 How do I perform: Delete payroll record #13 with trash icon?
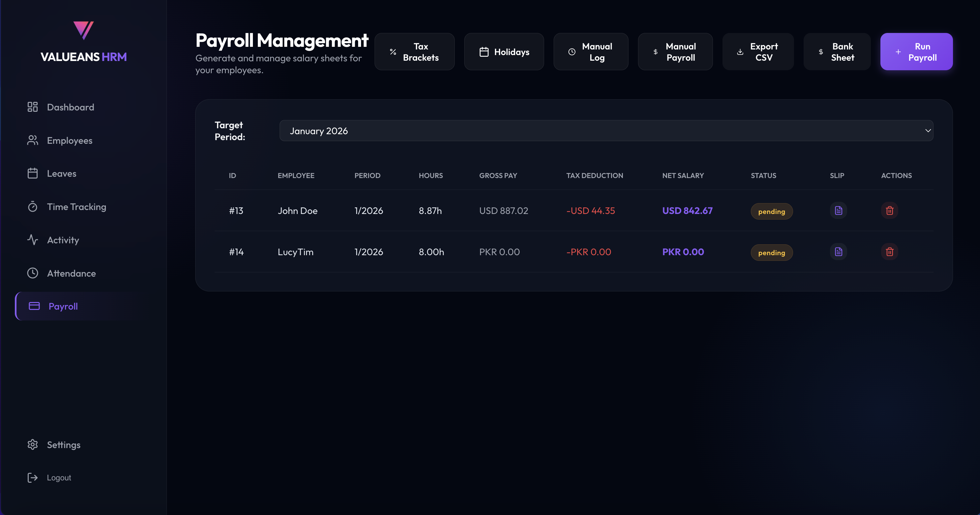(889, 210)
